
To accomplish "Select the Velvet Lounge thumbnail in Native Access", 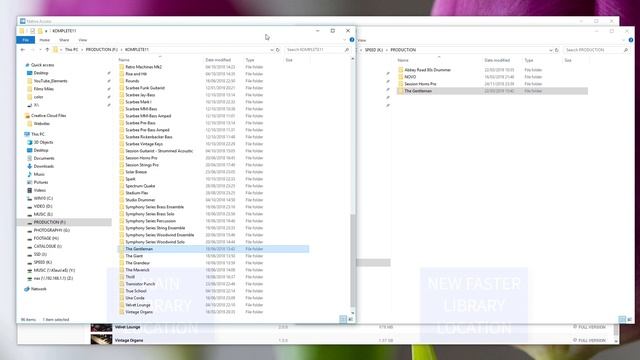I will [101, 327].
